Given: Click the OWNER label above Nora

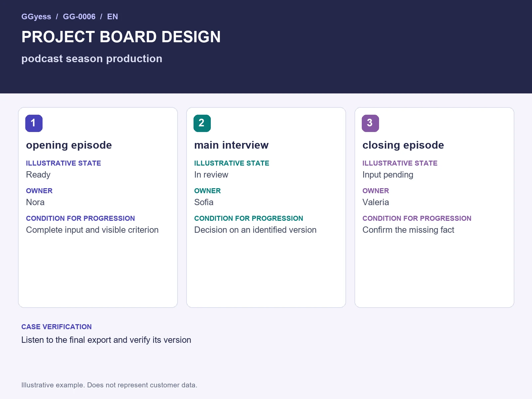Looking at the screenshot, I should tap(39, 191).
